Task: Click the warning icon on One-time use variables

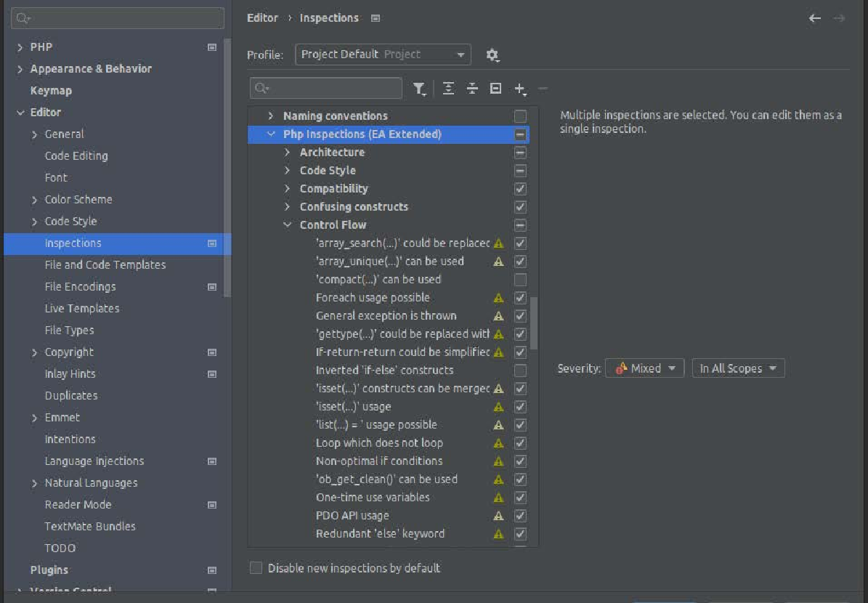Action: coord(499,498)
